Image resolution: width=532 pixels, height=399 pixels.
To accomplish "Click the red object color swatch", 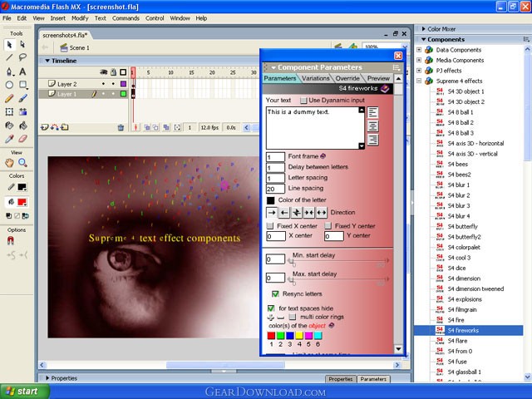I will (271, 336).
